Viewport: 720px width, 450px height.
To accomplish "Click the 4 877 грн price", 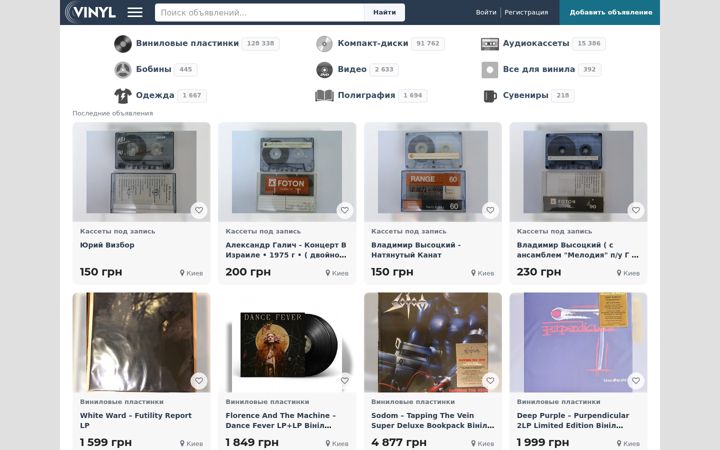I will coord(399,443).
